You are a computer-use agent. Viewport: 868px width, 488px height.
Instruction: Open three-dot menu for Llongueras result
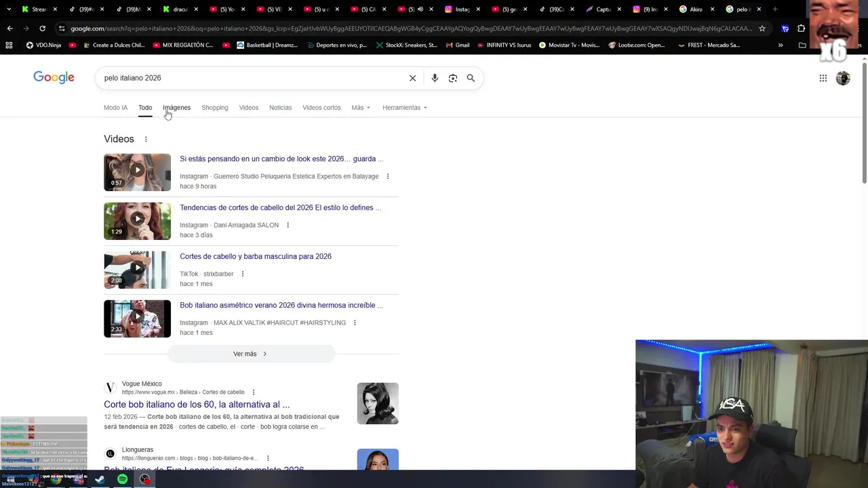268,458
